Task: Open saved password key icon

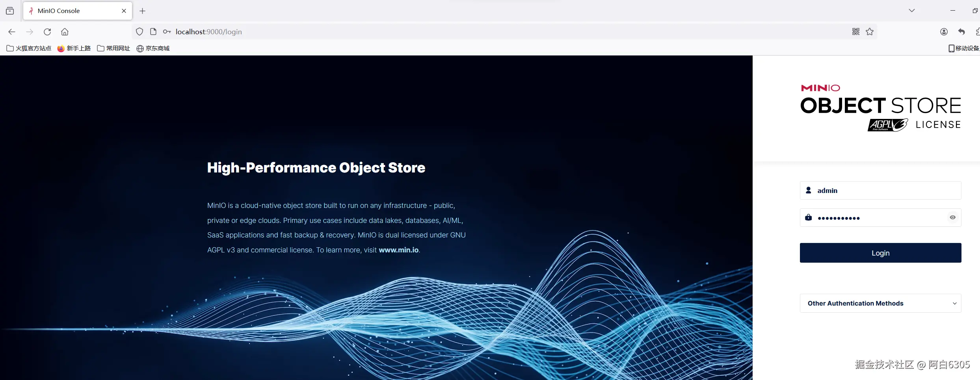Action: tap(167, 32)
